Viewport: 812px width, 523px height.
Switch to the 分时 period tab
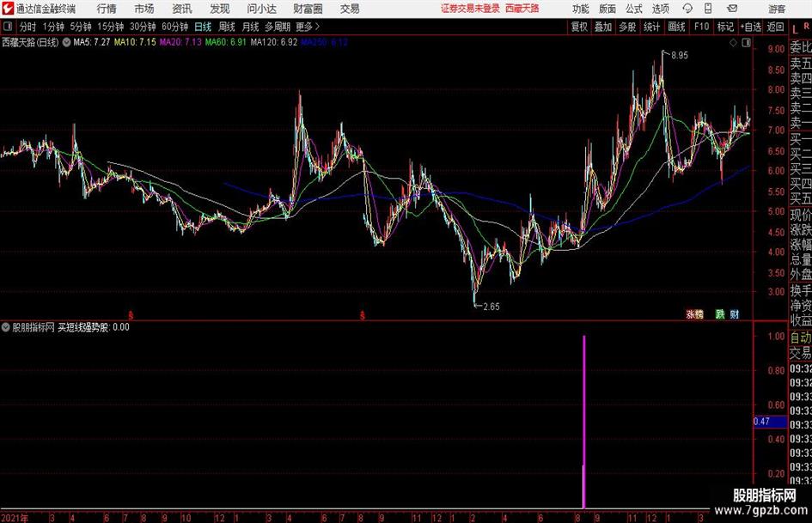[x=27, y=27]
